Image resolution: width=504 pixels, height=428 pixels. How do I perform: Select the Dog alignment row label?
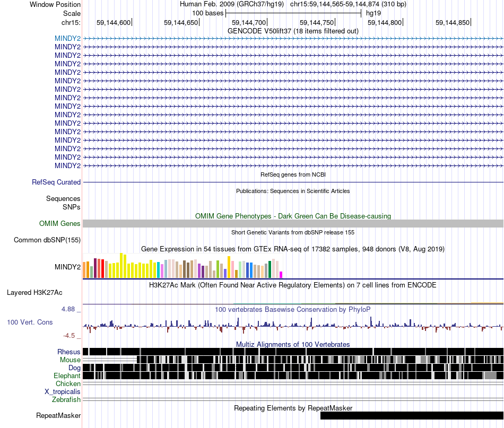74,368
